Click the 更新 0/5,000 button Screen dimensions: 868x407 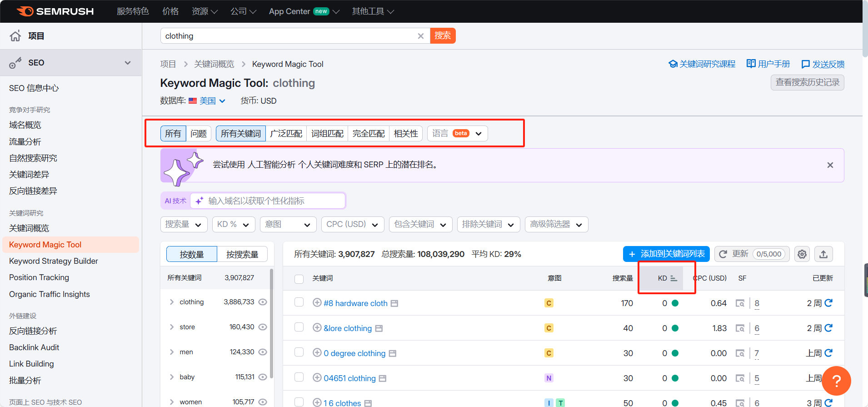click(752, 254)
